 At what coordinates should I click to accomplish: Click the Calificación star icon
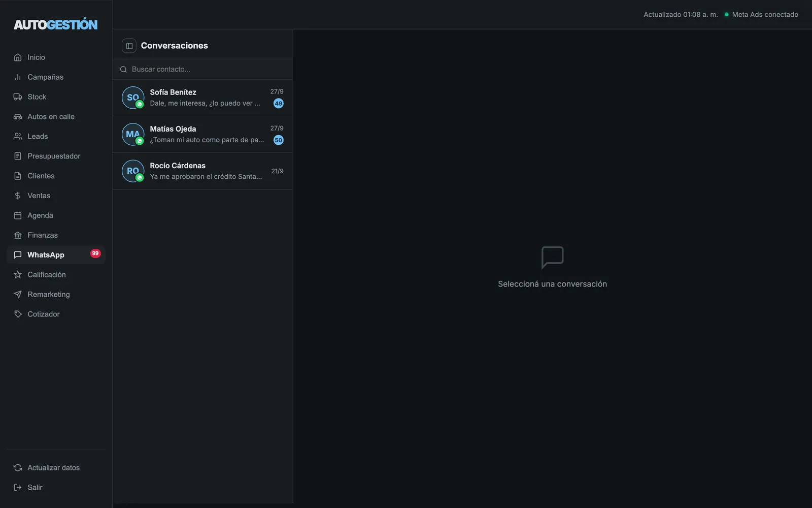[18, 275]
